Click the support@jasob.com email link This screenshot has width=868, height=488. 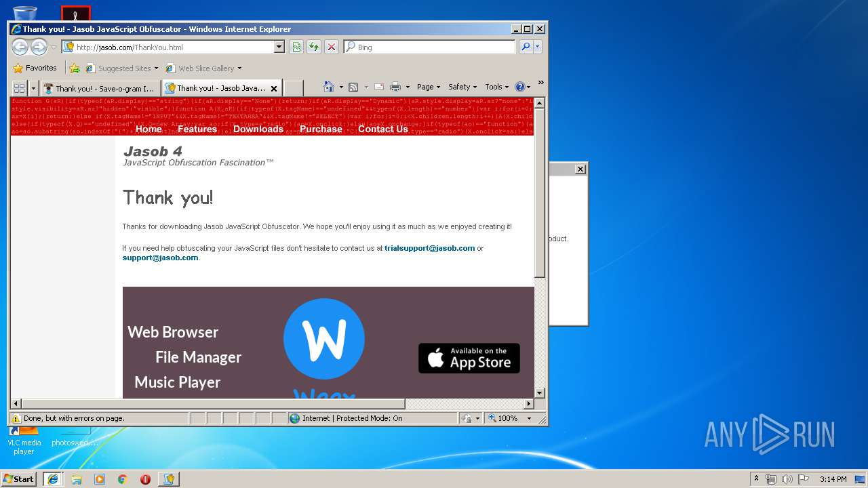tap(161, 258)
